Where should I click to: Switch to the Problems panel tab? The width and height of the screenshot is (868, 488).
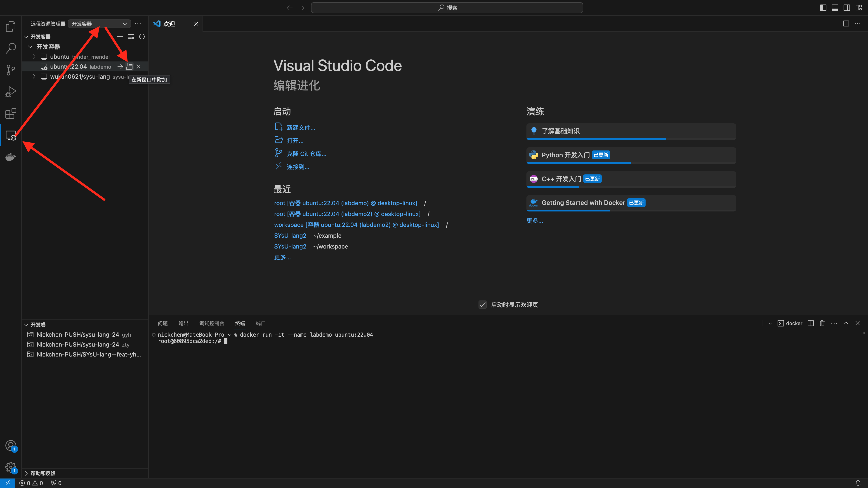click(x=163, y=323)
